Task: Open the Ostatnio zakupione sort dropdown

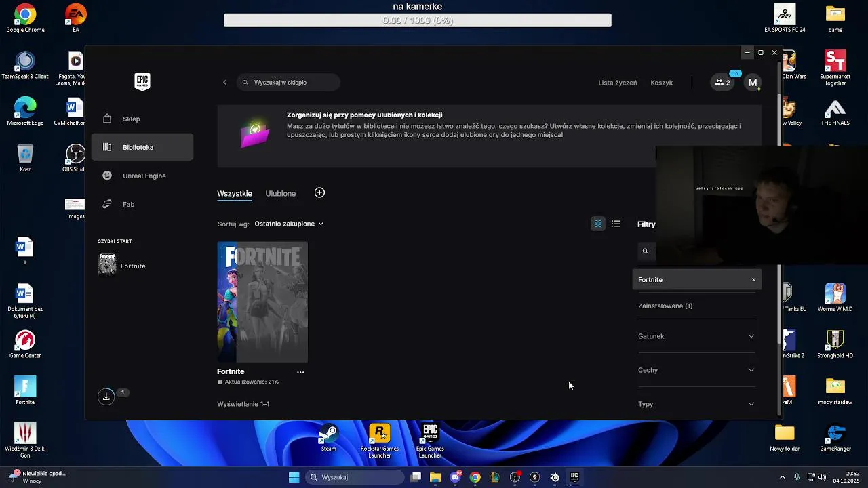Action: click(289, 224)
